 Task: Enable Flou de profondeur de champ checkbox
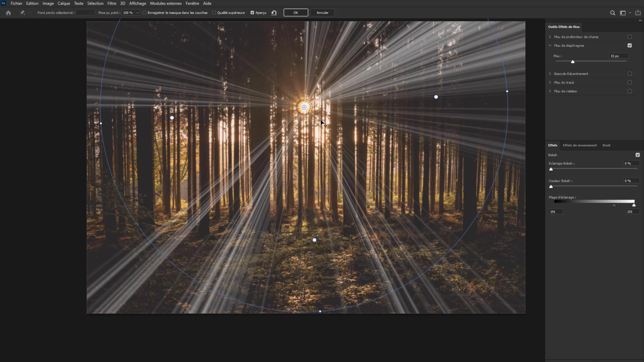(x=630, y=37)
